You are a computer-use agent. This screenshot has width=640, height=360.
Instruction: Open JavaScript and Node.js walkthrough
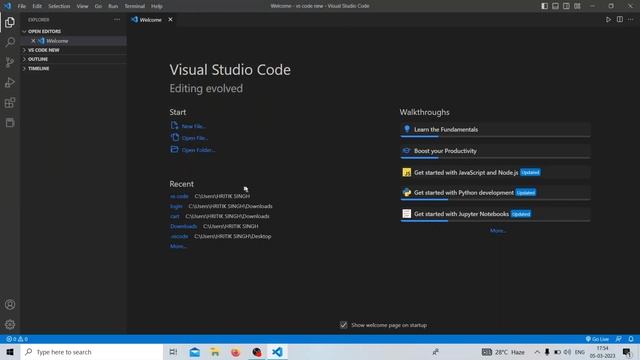[495, 172]
